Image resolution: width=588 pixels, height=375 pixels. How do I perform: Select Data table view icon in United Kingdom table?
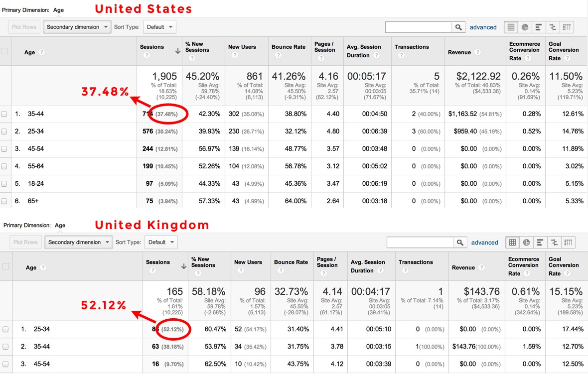tap(512, 243)
